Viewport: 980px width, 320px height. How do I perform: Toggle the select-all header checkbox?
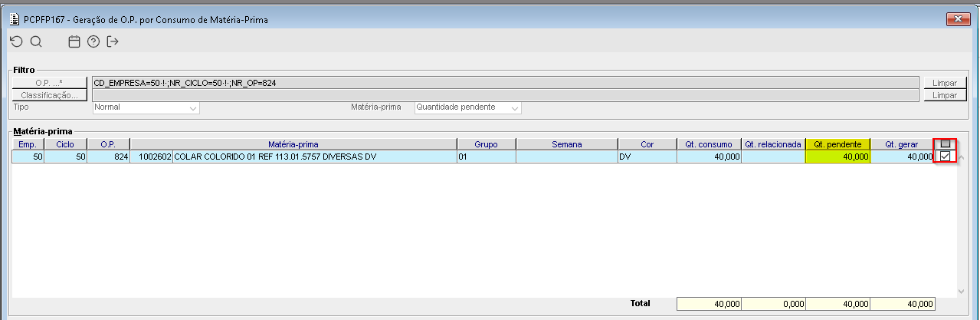(946, 144)
